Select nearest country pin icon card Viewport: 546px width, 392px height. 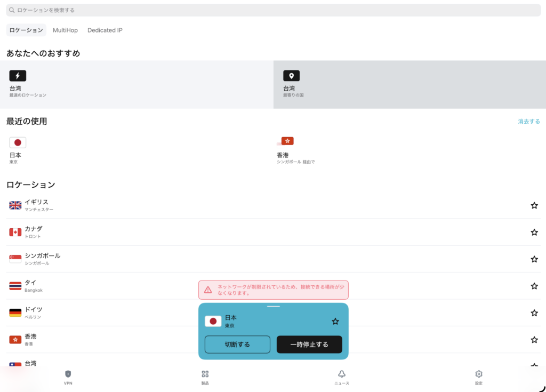(291, 76)
